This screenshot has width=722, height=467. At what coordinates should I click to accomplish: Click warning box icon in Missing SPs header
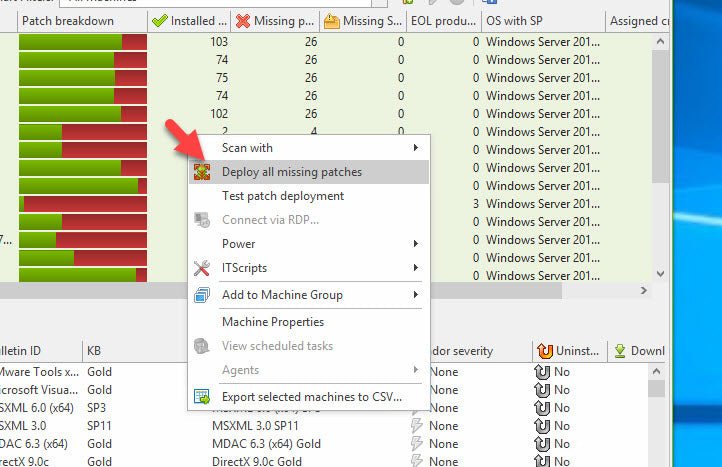point(332,21)
